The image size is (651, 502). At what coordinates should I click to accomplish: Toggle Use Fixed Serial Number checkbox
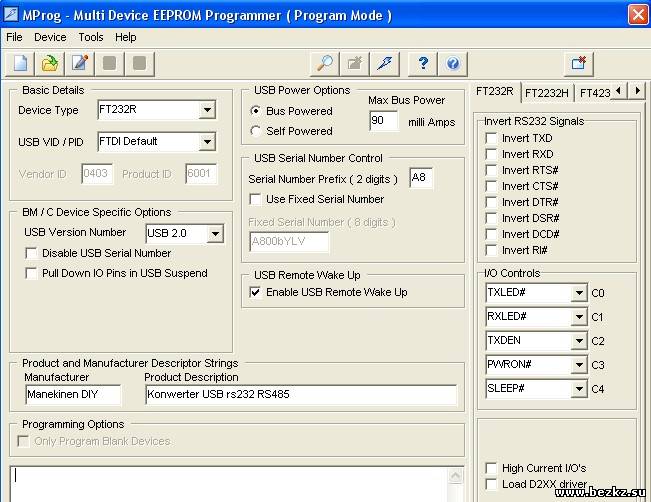(x=255, y=199)
